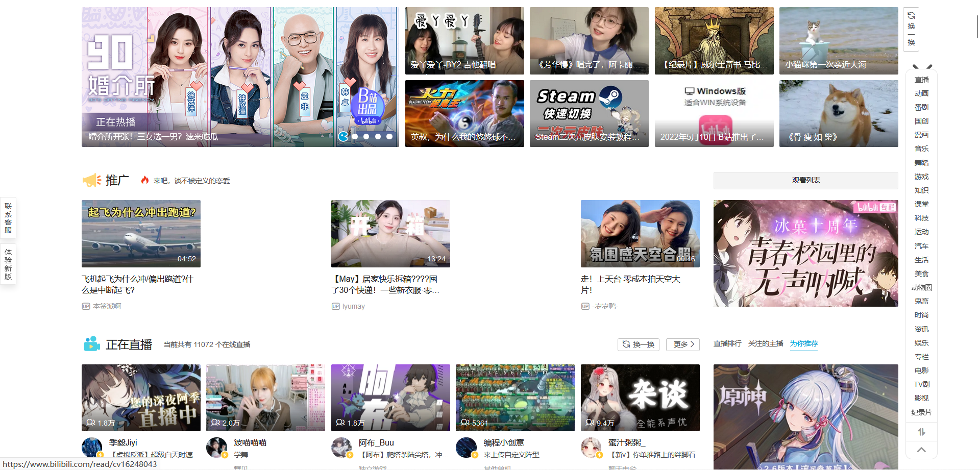Open Windows版 B站 announcement video
The height and width of the screenshot is (470, 980).
(x=714, y=113)
